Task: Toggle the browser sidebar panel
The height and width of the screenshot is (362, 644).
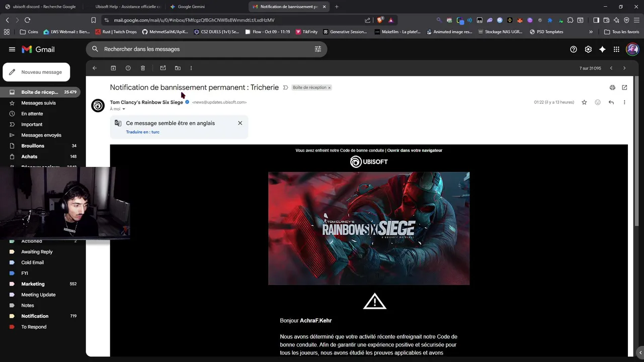Action: [596, 20]
